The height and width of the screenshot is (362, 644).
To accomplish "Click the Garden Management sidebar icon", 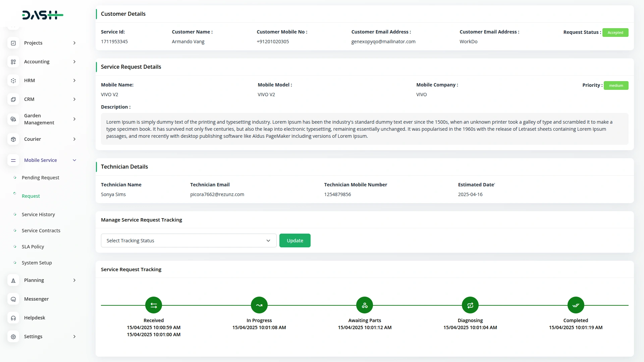I will point(13,119).
